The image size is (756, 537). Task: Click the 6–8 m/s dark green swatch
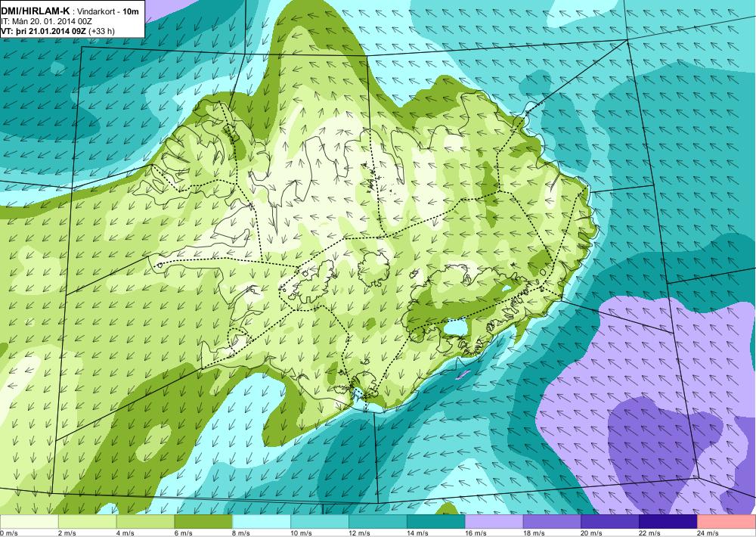(x=203, y=522)
